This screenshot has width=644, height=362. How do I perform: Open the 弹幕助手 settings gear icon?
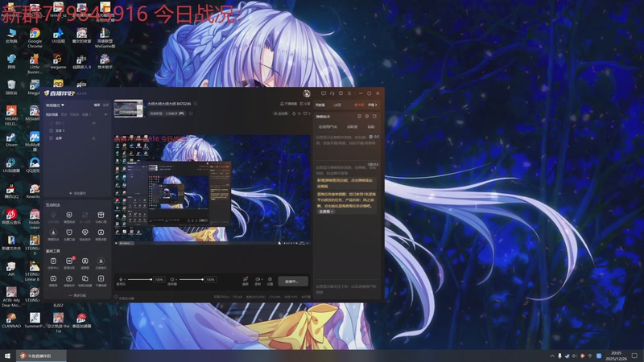367,117
